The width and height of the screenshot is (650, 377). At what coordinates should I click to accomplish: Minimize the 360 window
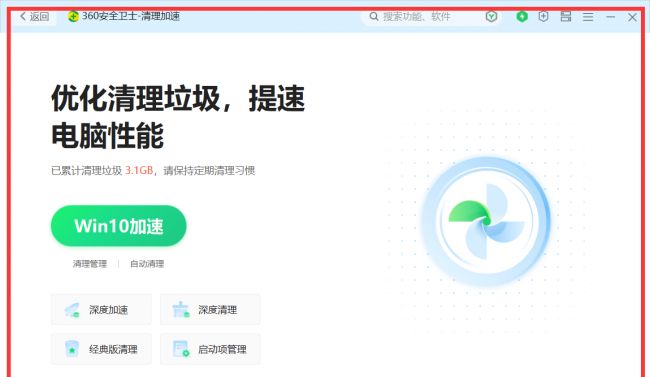pyautogui.click(x=610, y=17)
